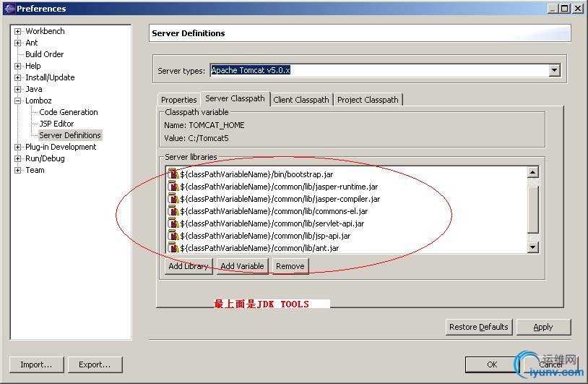This screenshot has width=588, height=384.
Task: Select the Run/Debug label in tree
Action: 45,159
